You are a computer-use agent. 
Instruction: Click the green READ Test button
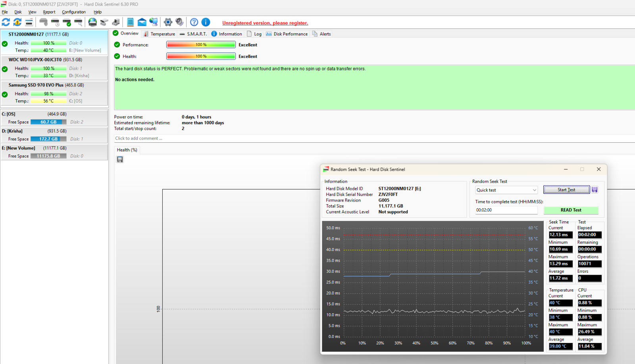click(x=571, y=210)
